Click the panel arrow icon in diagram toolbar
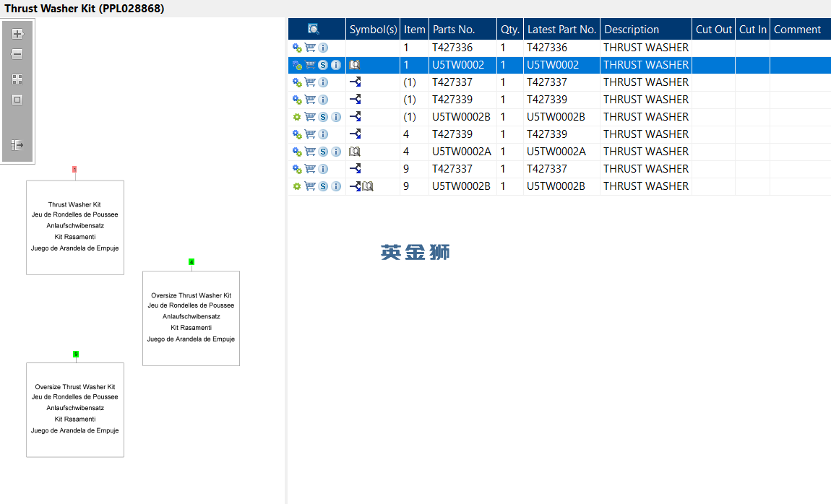 [x=17, y=144]
